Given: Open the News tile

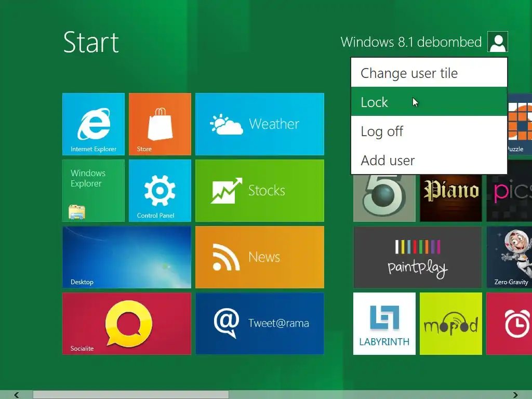Looking at the screenshot, I should tap(260, 257).
